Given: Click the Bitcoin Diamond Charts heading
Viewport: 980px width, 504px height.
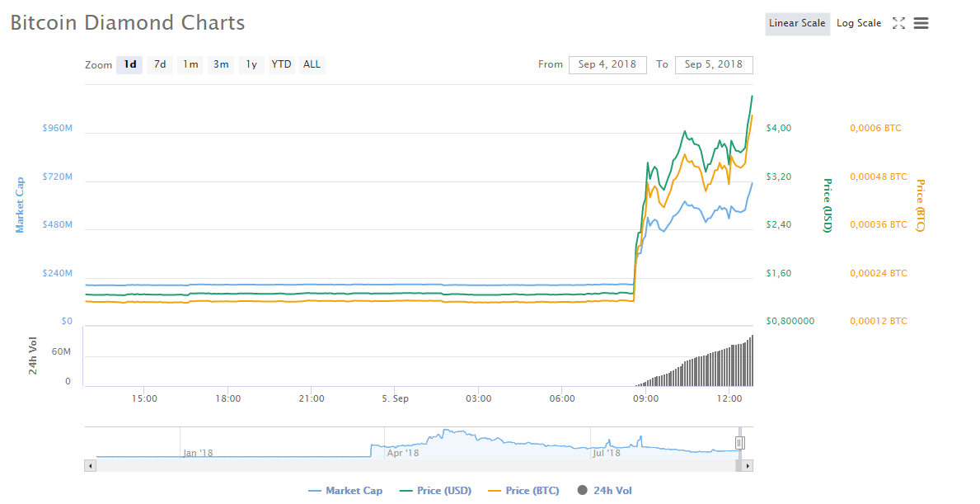Looking at the screenshot, I should point(128,23).
